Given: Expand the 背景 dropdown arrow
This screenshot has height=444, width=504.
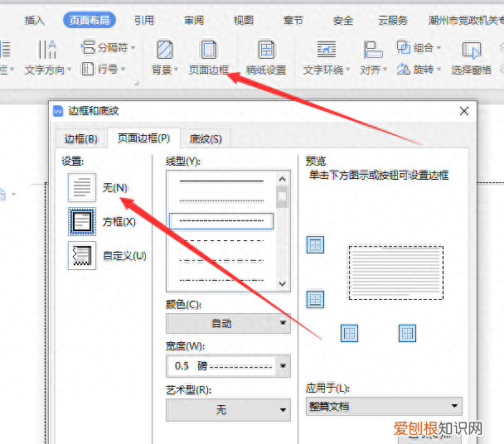Looking at the screenshot, I should [176, 70].
